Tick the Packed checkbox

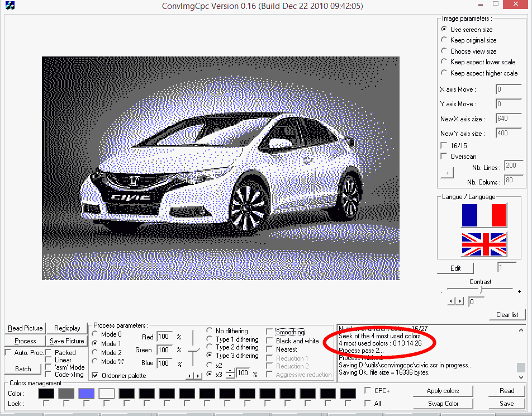[x=48, y=352]
